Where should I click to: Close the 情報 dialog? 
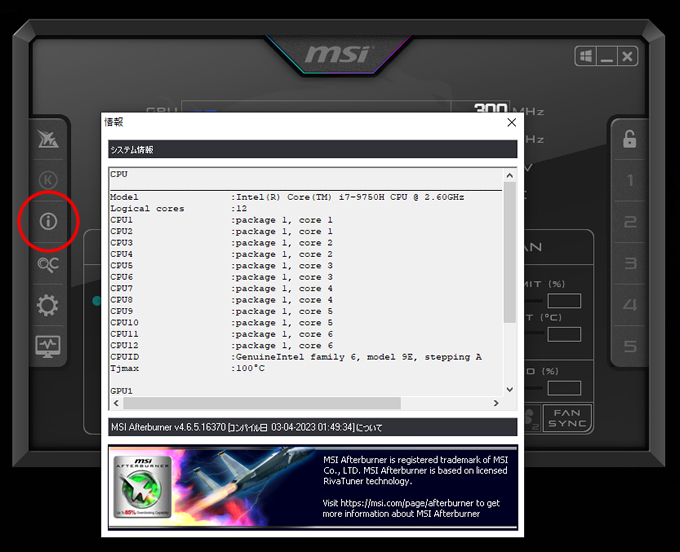[x=512, y=123]
